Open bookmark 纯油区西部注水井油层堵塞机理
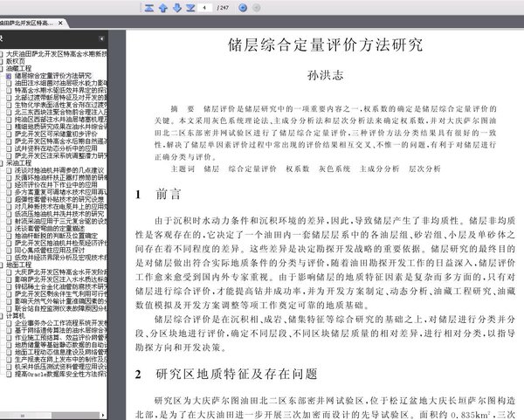The width and height of the screenshot is (524, 420). 61,120
